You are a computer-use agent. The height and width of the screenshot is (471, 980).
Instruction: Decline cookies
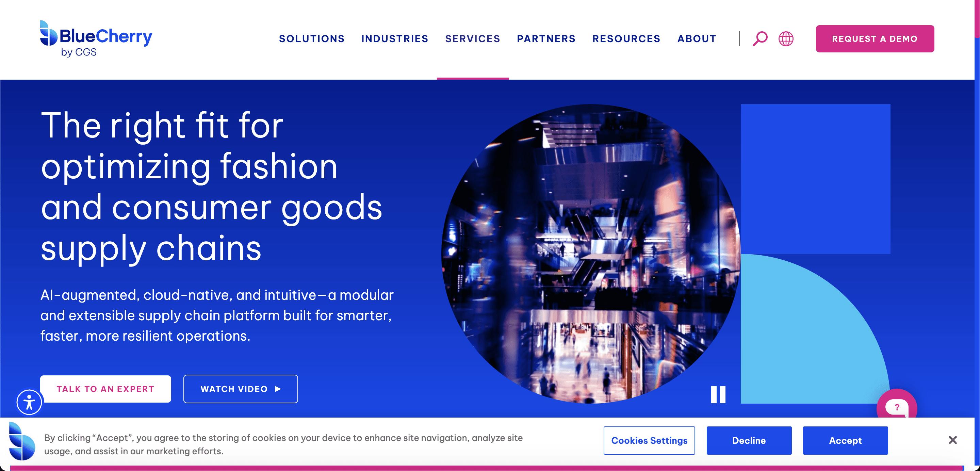coord(749,441)
